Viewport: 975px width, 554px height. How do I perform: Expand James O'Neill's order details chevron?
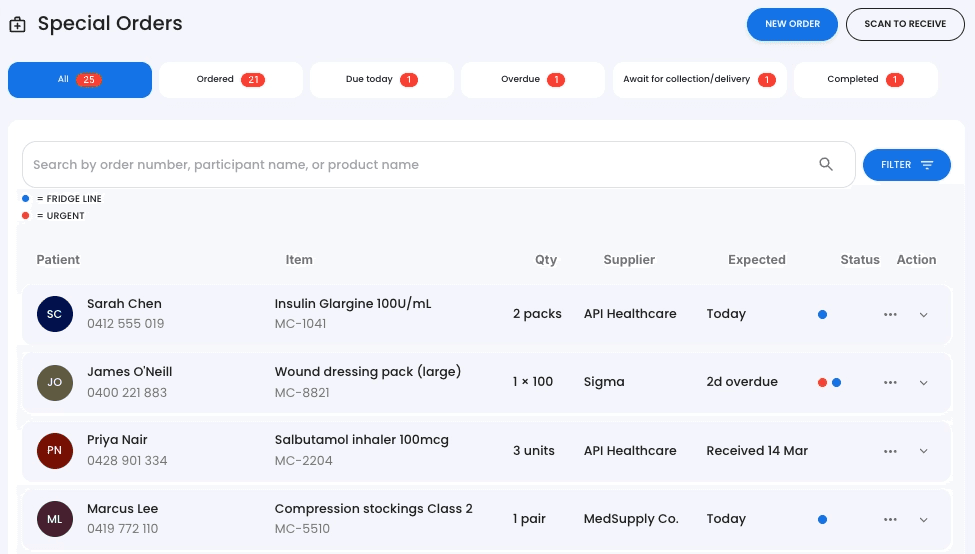pos(924,382)
